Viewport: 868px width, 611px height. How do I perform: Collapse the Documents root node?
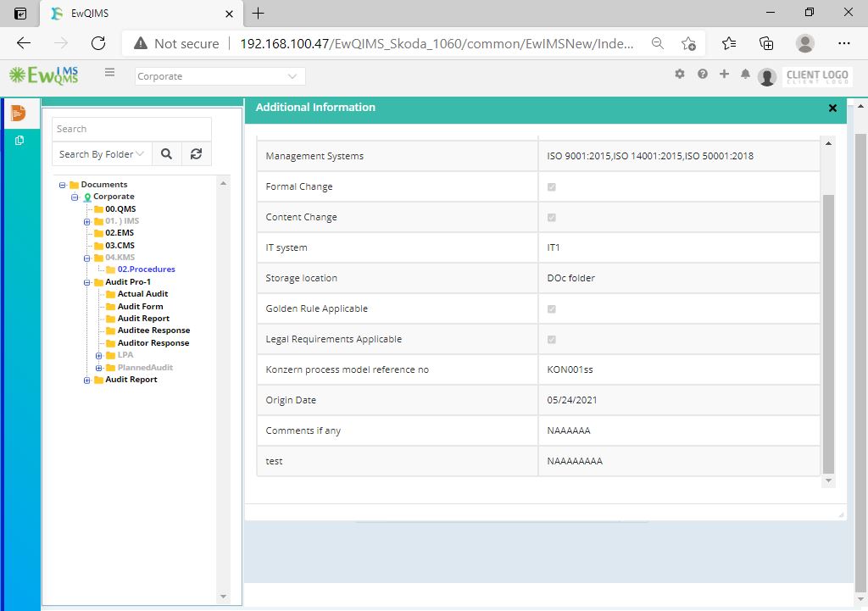click(x=63, y=185)
